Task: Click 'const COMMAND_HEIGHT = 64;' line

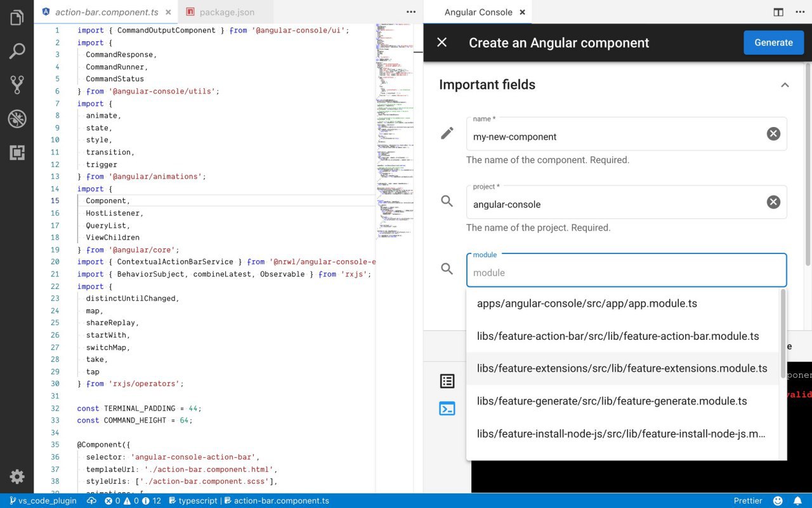Action: pos(134,420)
